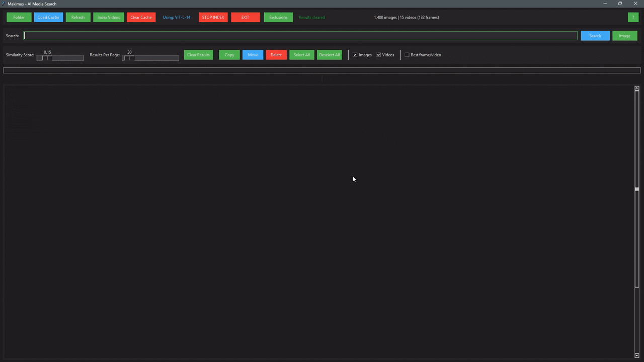
Task: Refresh the media index
Action: (78, 17)
